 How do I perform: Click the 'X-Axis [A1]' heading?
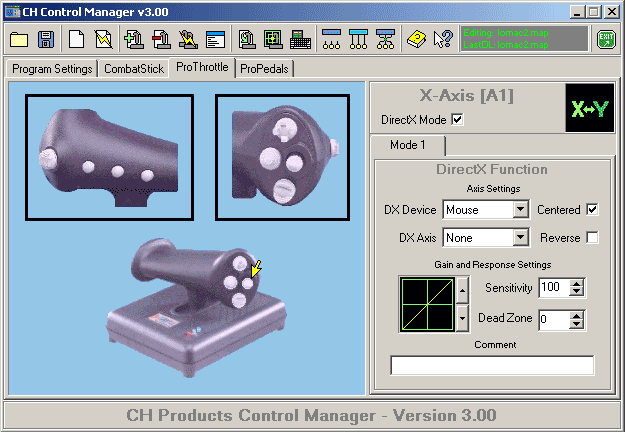click(467, 96)
